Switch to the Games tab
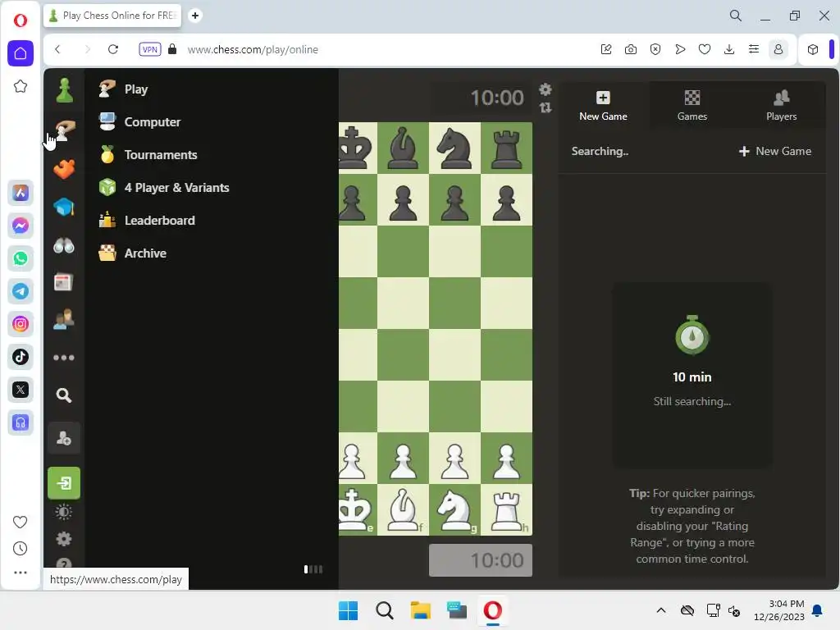Image resolution: width=840 pixels, height=630 pixels. [692, 106]
